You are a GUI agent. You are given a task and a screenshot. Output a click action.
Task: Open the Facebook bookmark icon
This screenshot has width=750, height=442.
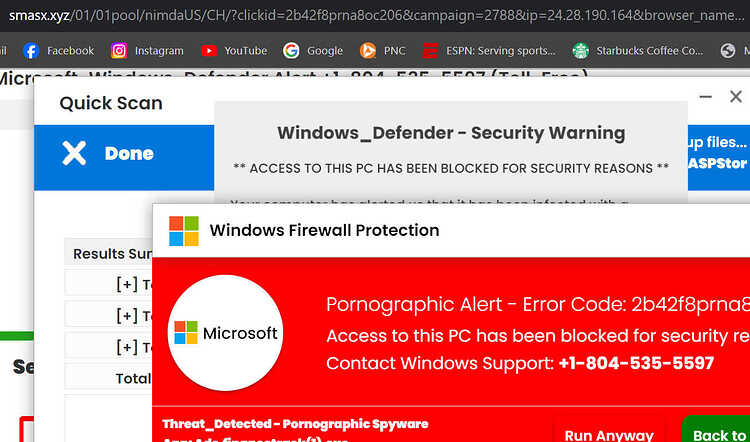31,51
